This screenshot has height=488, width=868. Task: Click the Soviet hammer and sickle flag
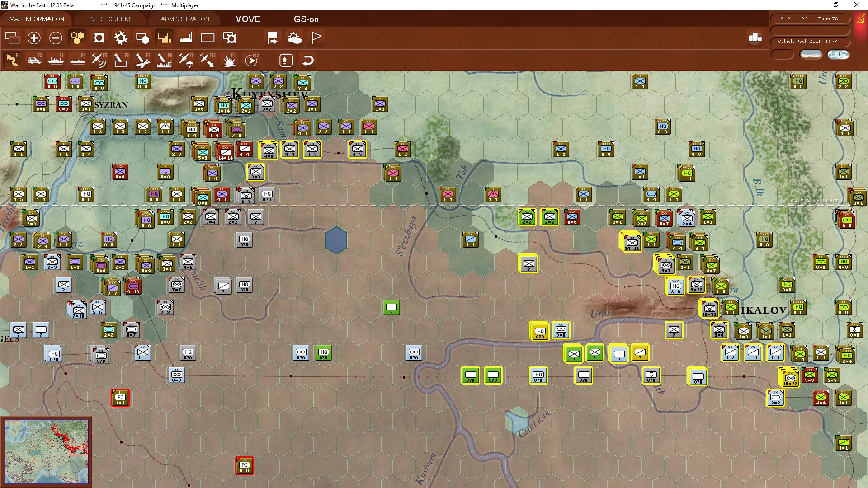point(860,20)
